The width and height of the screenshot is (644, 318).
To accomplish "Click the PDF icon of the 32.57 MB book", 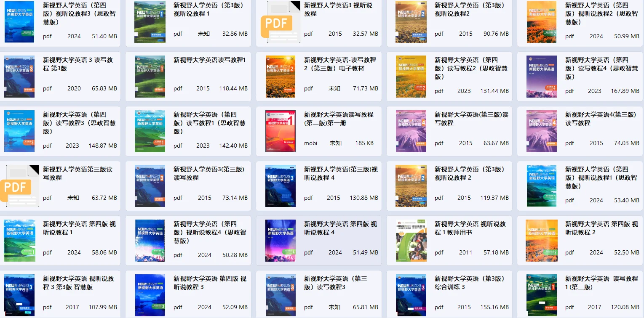I will tap(281, 22).
